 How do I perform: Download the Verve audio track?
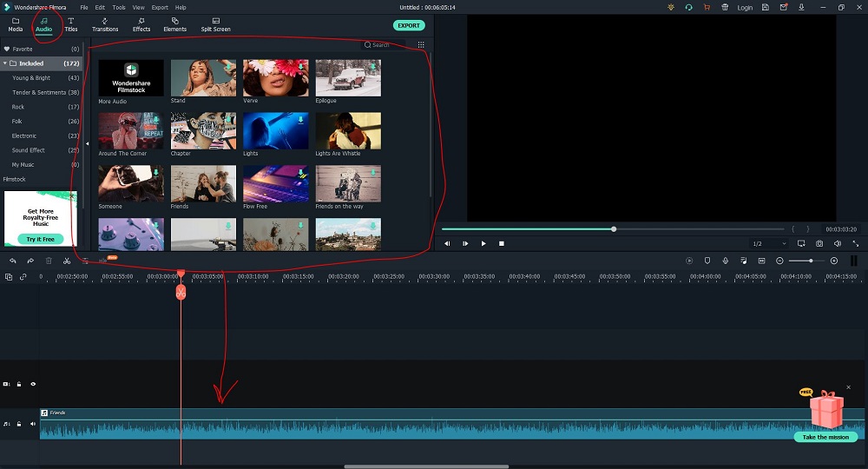(300, 67)
